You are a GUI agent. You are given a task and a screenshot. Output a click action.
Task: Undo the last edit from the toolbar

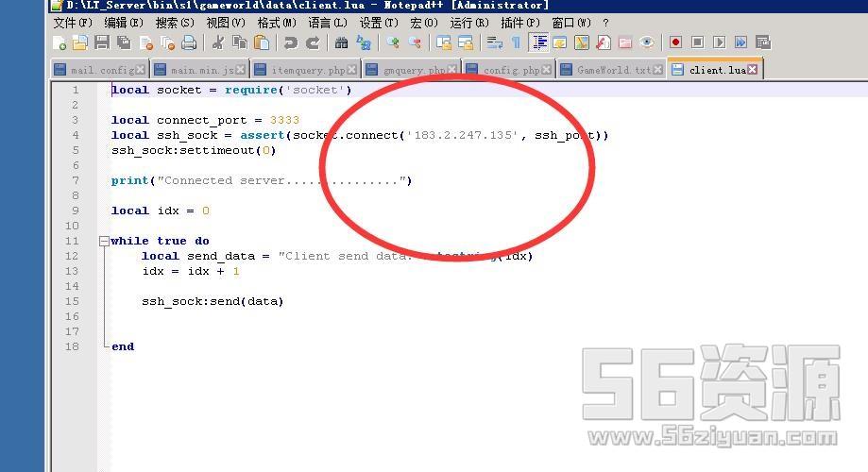pyautogui.click(x=290, y=42)
